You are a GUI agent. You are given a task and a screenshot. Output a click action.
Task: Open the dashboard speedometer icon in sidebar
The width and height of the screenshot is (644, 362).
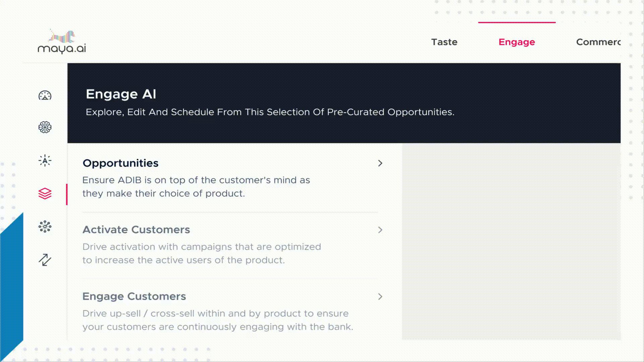point(45,96)
